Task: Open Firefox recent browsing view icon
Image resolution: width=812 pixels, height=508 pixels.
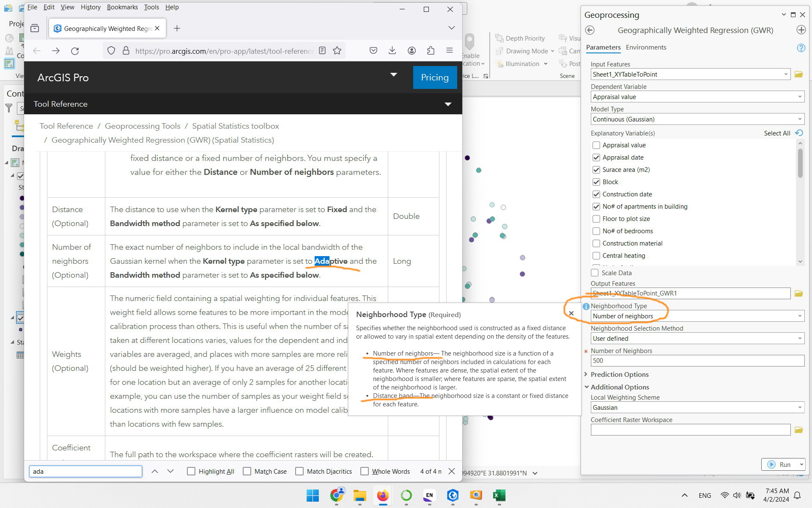Action: coord(35,28)
